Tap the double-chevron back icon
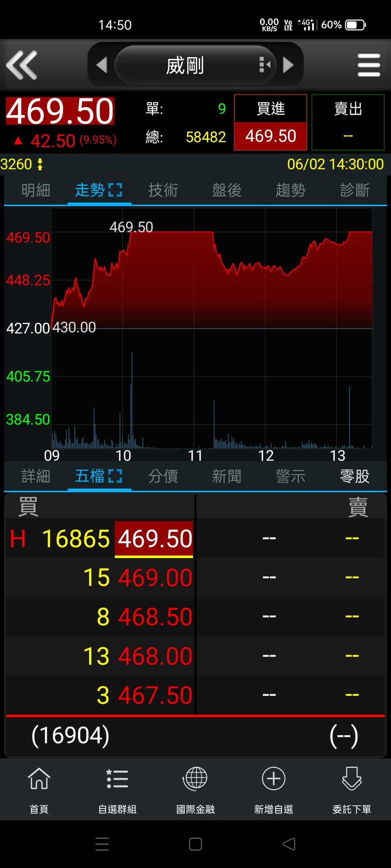 (22, 65)
